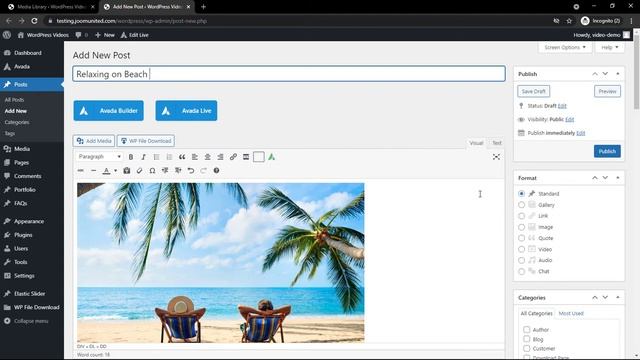Launch Avada Live editor
The width and height of the screenshot is (640, 360).
pyautogui.click(x=186, y=111)
